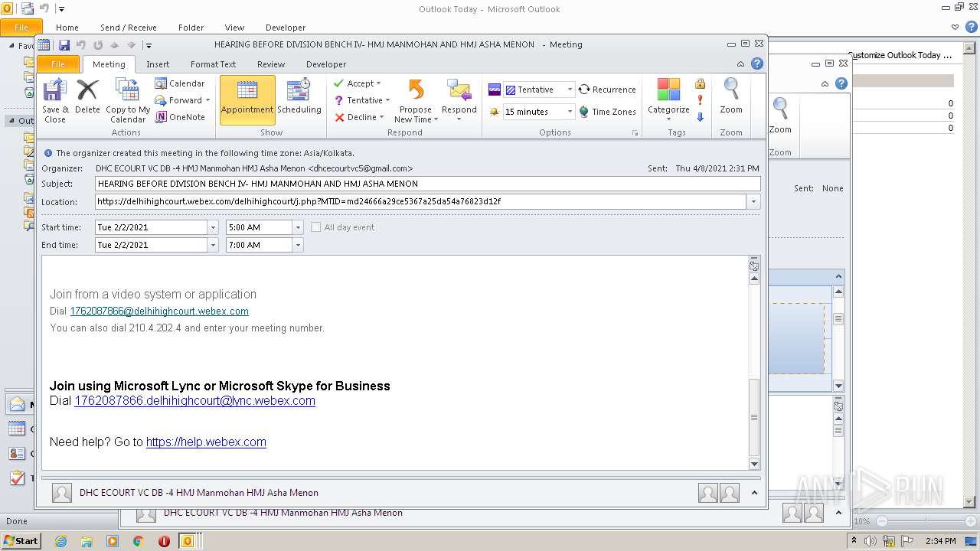This screenshot has height=551, width=980.
Task: Click the 1762087866@delhihighcourt.webex.com link
Action: click(159, 311)
